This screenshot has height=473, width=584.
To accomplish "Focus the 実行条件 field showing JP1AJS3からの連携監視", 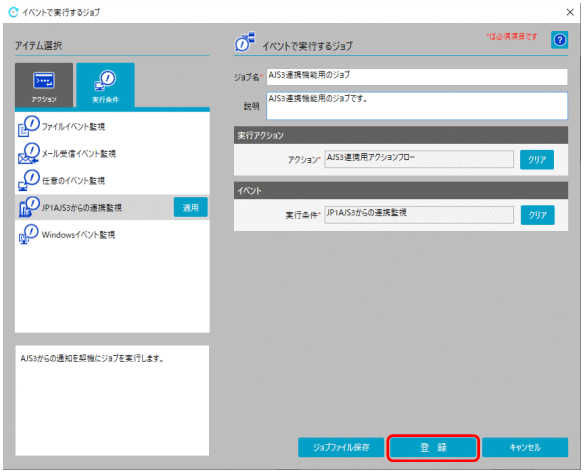I will [x=419, y=215].
